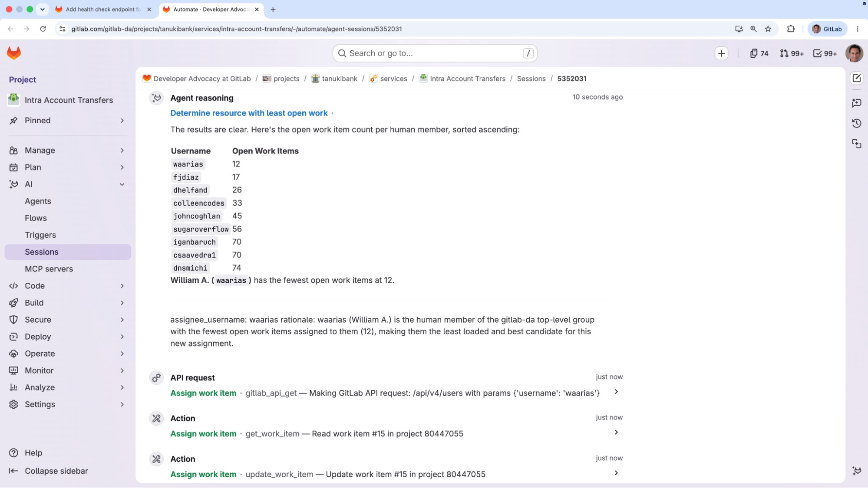This screenshot has height=488, width=868.
Task: Open assigned issues counter 74
Action: (759, 53)
